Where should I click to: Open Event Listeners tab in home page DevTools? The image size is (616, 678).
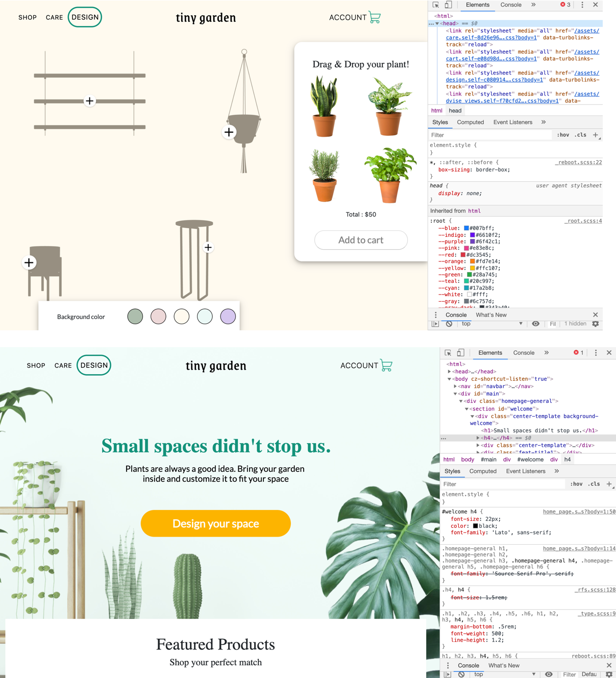(x=526, y=471)
